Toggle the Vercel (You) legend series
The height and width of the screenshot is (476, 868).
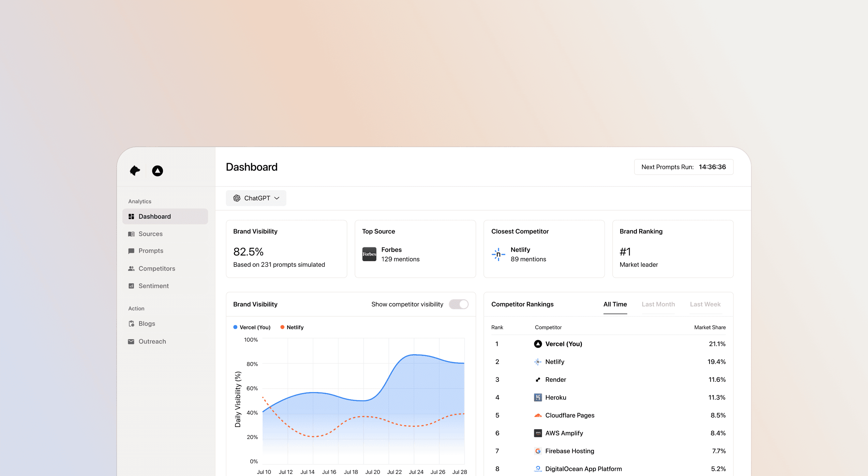click(x=252, y=327)
